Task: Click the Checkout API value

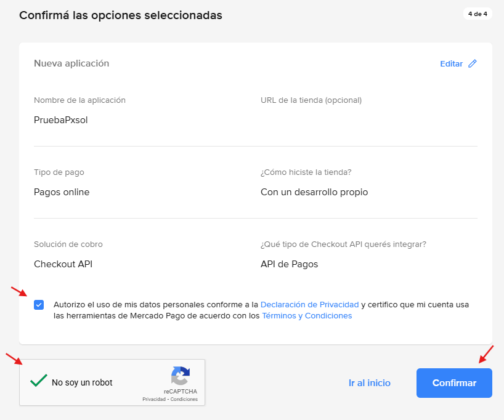Action: point(63,264)
